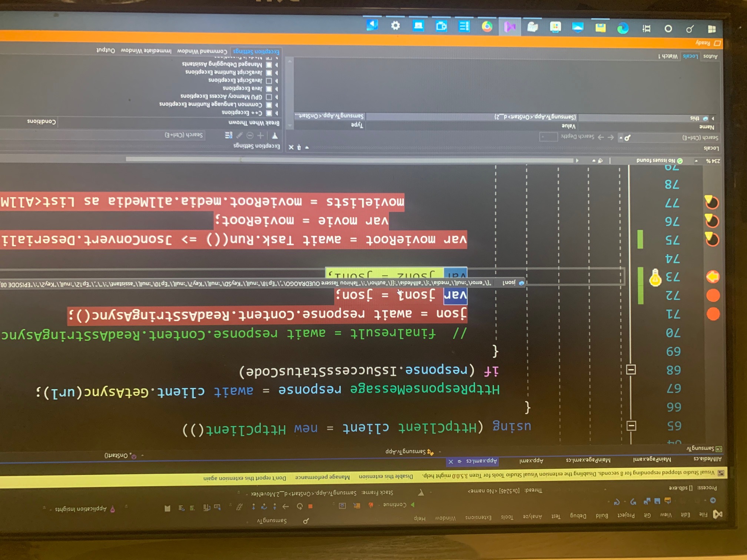This screenshot has width=747, height=560.
Task: Click the Step Into debug icon
Action: pos(275,506)
